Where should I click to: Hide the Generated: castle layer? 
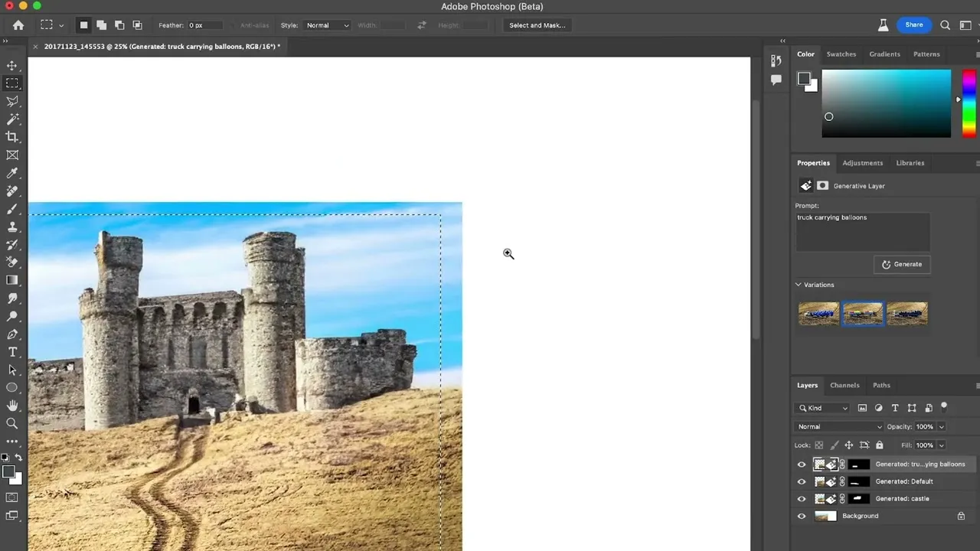[802, 499]
